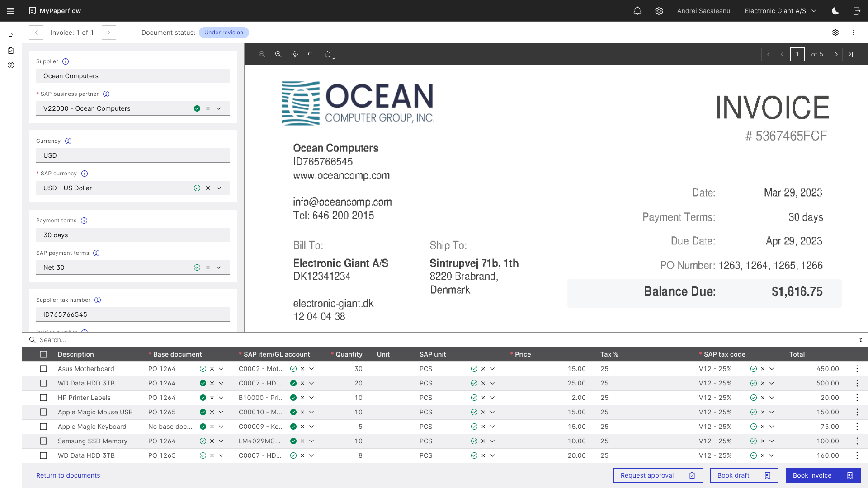Go to next document page
Screen dimensions: 868x488
pos(836,54)
